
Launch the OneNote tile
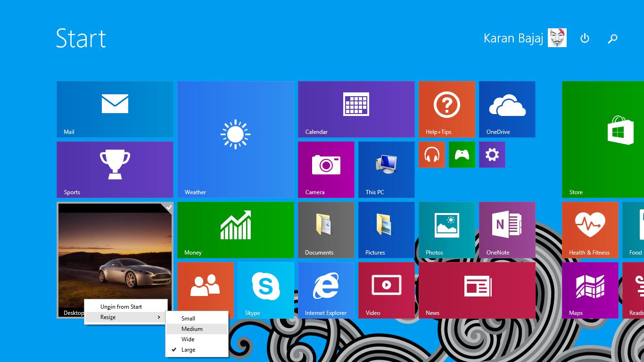point(507,230)
